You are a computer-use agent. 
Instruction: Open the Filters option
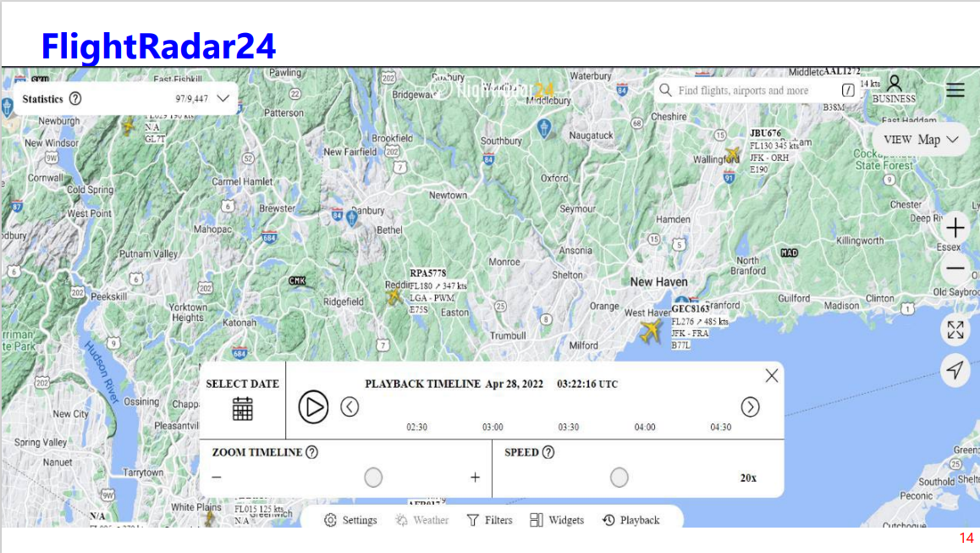(x=490, y=520)
